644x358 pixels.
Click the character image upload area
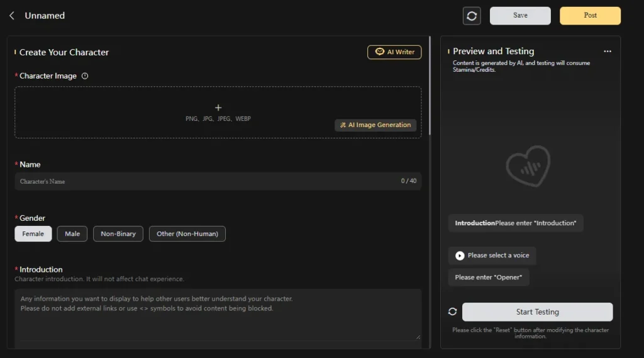(x=218, y=112)
